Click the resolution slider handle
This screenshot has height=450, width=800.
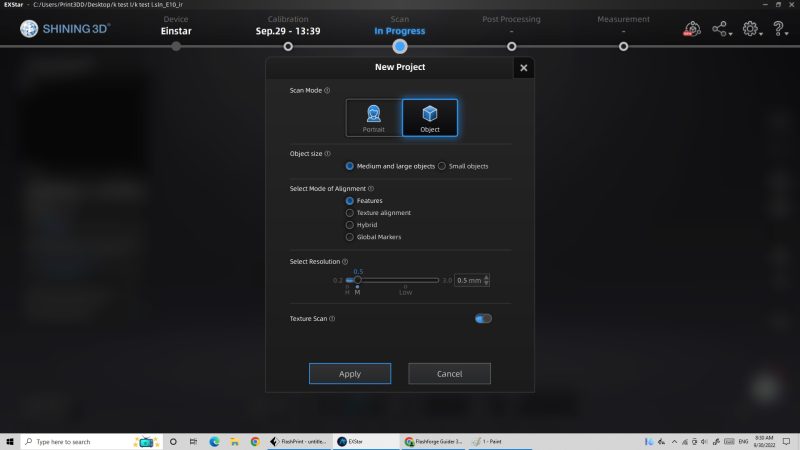pos(358,280)
